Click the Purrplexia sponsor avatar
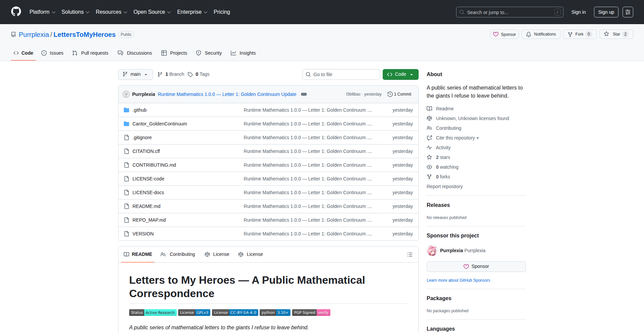 432,251
